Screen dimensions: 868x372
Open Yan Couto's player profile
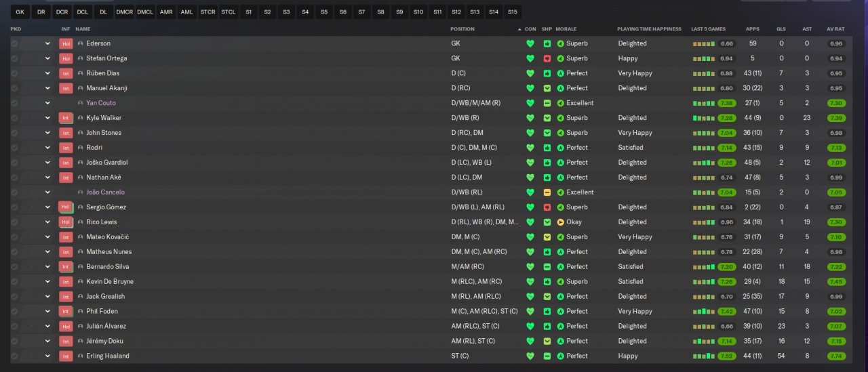pyautogui.click(x=101, y=103)
